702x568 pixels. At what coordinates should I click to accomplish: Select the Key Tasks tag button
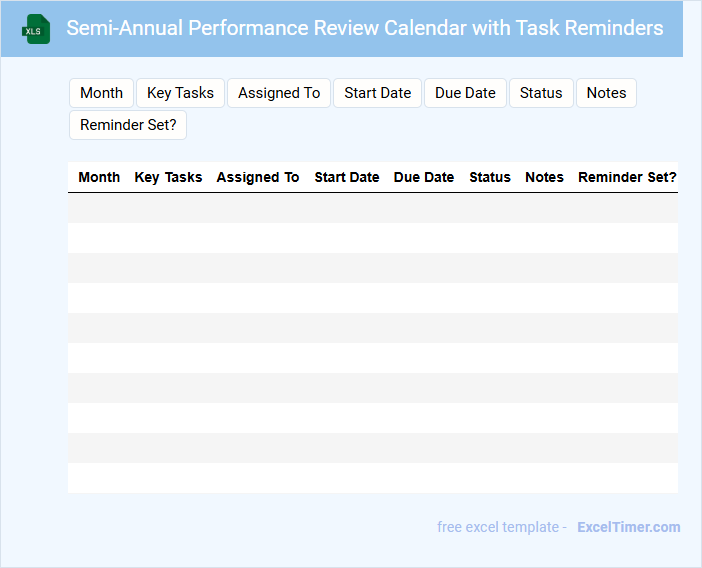click(180, 93)
